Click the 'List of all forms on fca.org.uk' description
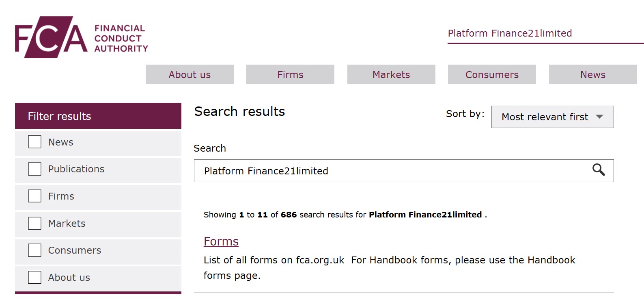Image resolution: width=644 pixels, height=302 pixels. (390, 268)
